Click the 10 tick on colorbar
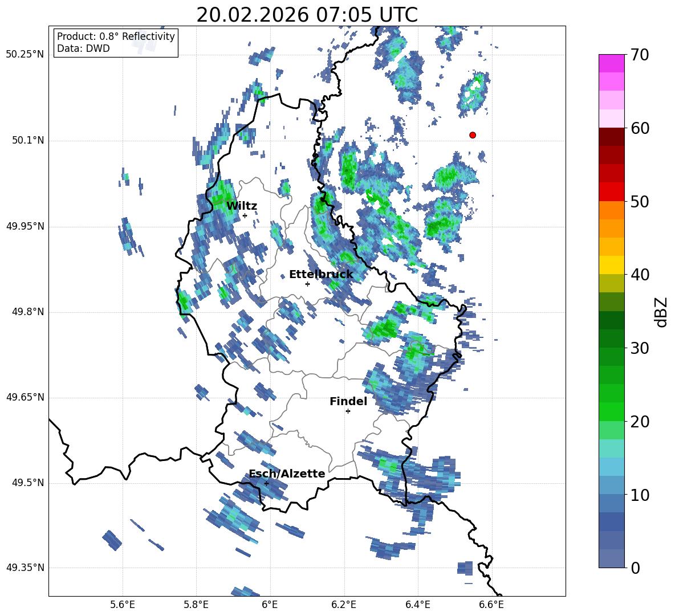The height and width of the screenshot is (616, 675). click(x=640, y=495)
